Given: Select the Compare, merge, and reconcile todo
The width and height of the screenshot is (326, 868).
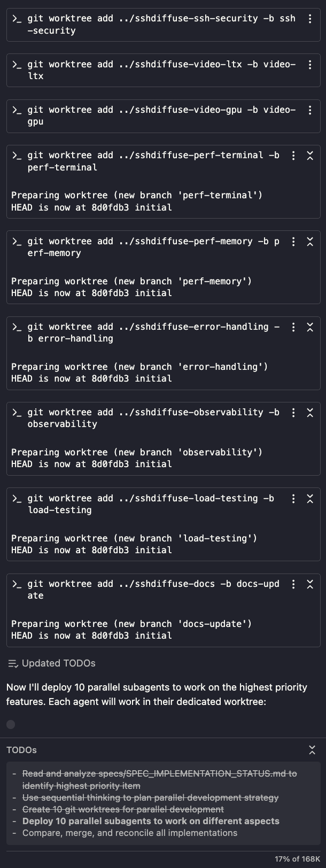Looking at the screenshot, I should (130, 833).
